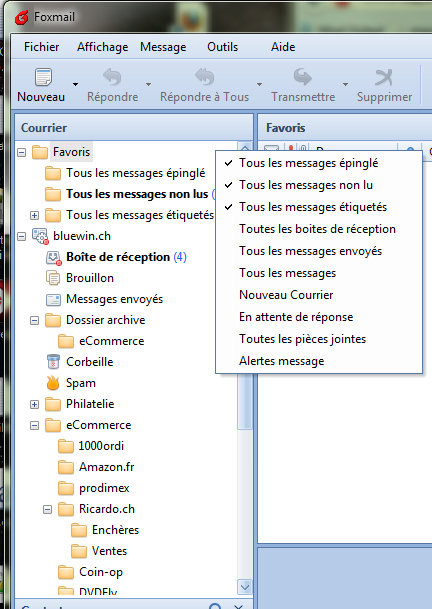This screenshot has height=609, width=432.
Task: Collapse the top-level eCommerce folder node
Action: [x=35, y=425]
